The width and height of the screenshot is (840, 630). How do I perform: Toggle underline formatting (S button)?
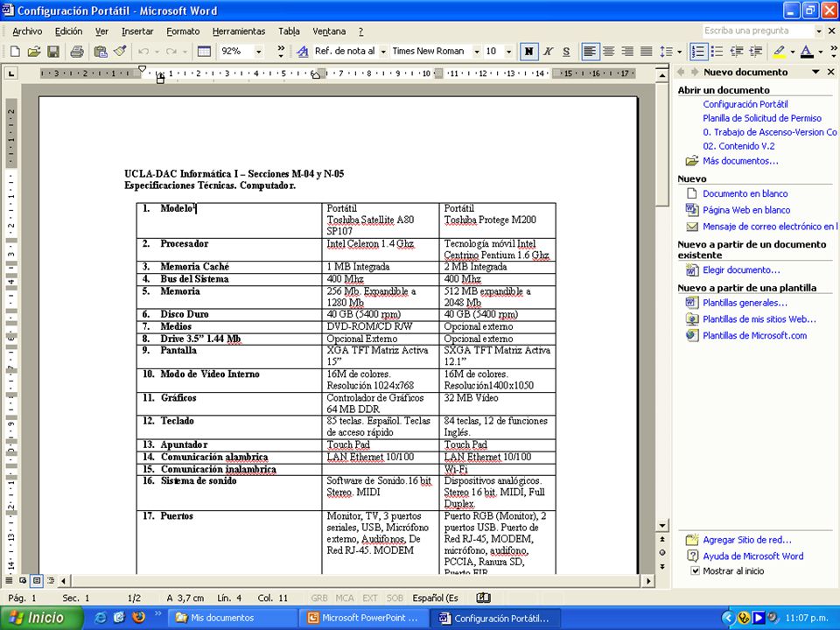[566, 52]
